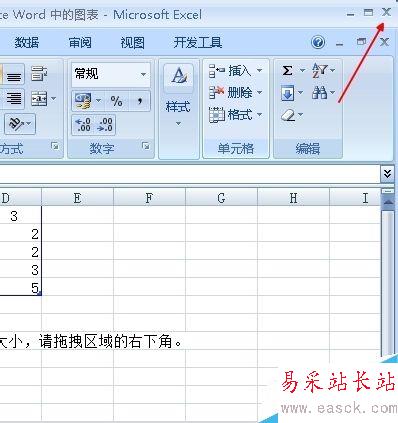Click the merge and center icon

39,99
